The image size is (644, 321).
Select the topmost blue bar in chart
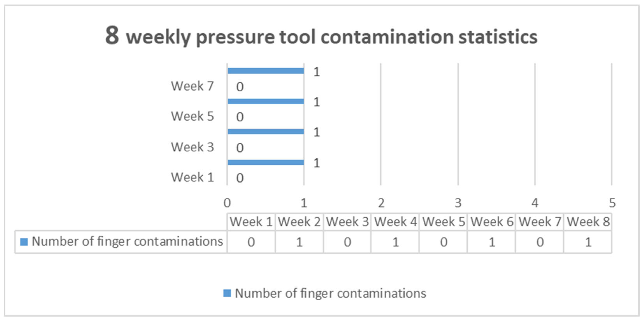[266, 71]
